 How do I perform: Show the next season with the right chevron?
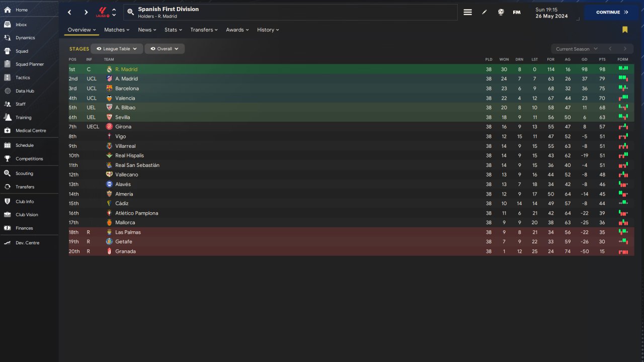point(625,49)
